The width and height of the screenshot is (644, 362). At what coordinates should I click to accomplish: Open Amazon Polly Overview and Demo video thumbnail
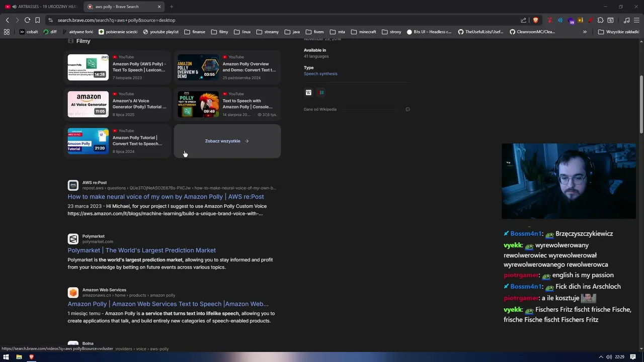198,67
